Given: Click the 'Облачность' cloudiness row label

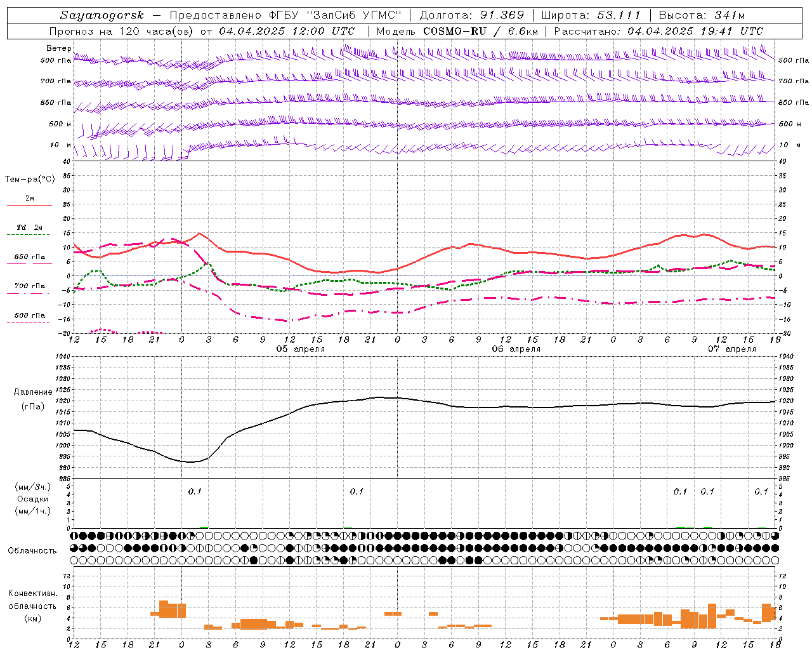Looking at the screenshot, I should point(32,551).
